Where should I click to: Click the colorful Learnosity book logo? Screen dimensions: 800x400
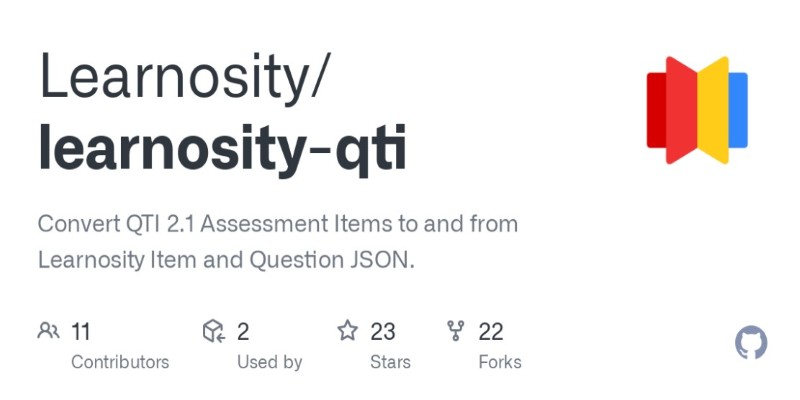[x=697, y=110]
